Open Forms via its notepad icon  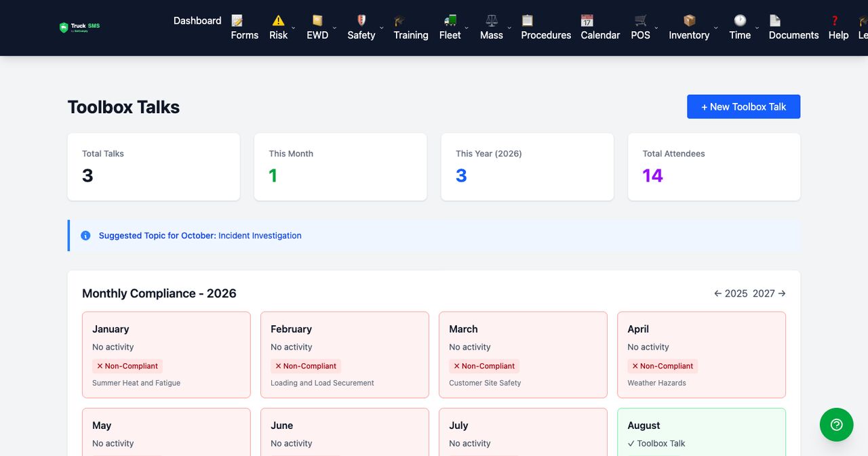pyautogui.click(x=237, y=20)
